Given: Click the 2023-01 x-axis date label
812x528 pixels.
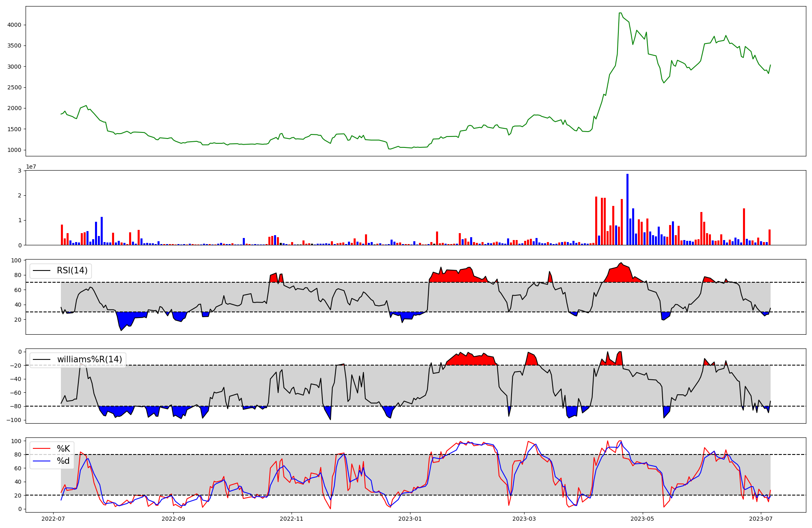Looking at the screenshot, I should (x=410, y=519).
